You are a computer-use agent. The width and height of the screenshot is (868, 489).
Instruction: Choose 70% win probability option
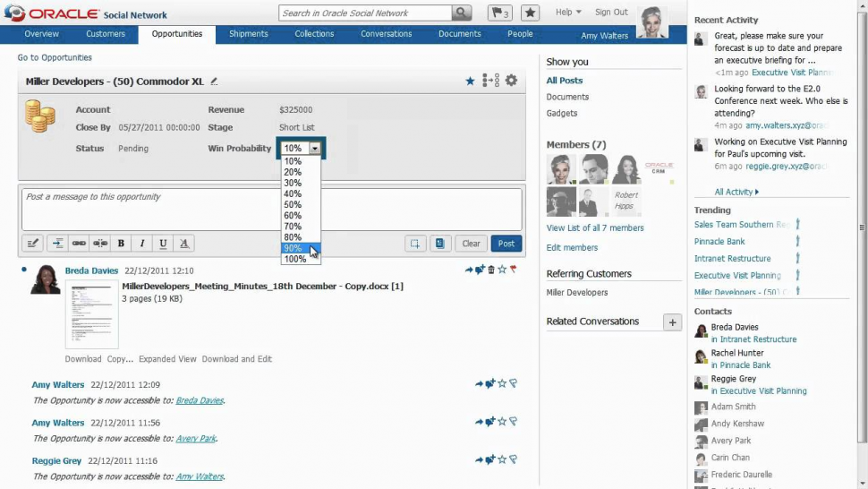click(x=301, y=226)
